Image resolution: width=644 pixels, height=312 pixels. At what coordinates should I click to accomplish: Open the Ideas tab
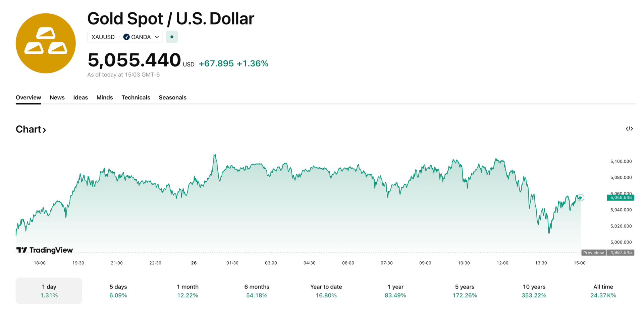pos(80,98)
